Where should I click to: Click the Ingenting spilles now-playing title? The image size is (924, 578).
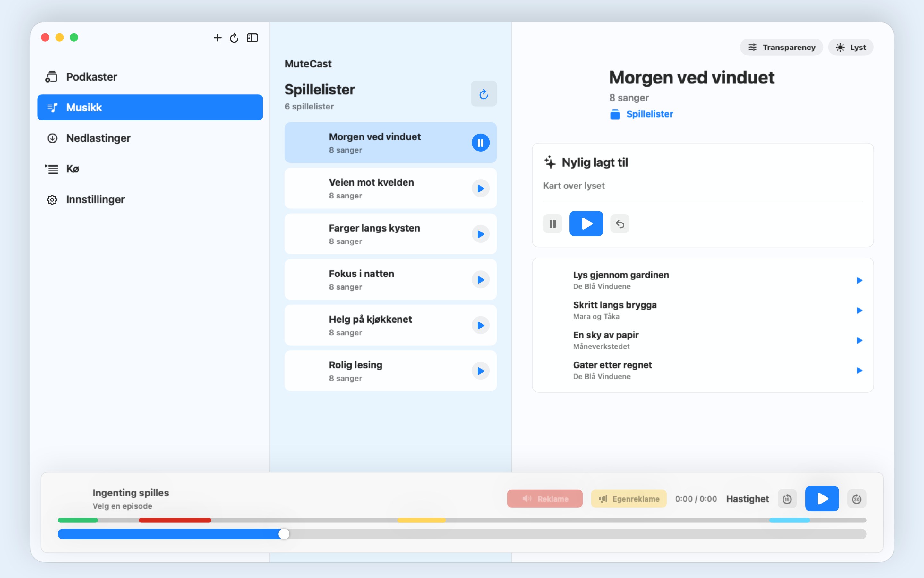pos(131,493)
